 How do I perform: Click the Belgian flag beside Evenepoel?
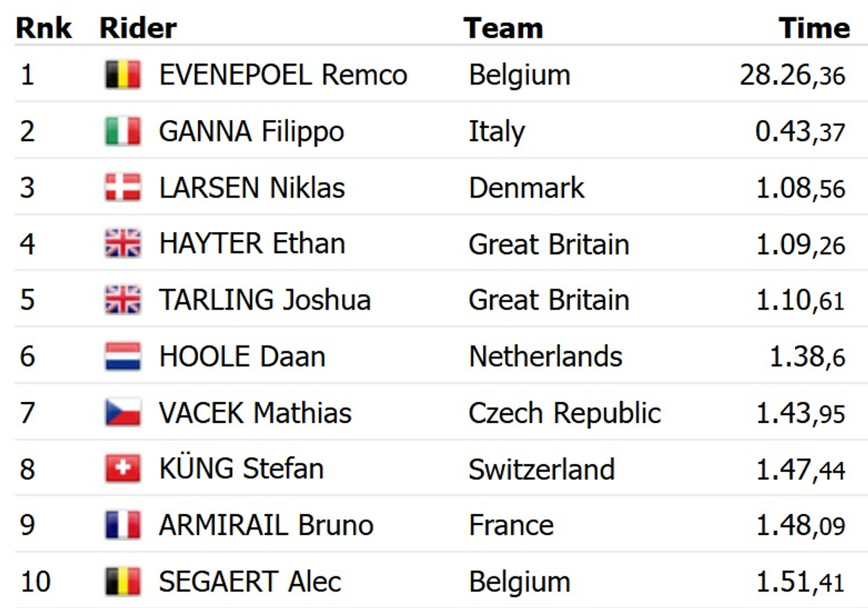122,75
